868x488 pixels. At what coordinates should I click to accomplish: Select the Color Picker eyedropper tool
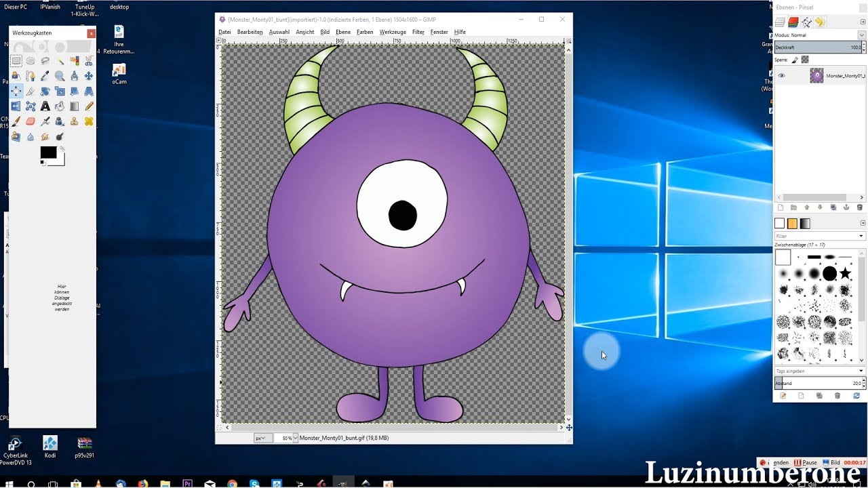pos(45,76)
